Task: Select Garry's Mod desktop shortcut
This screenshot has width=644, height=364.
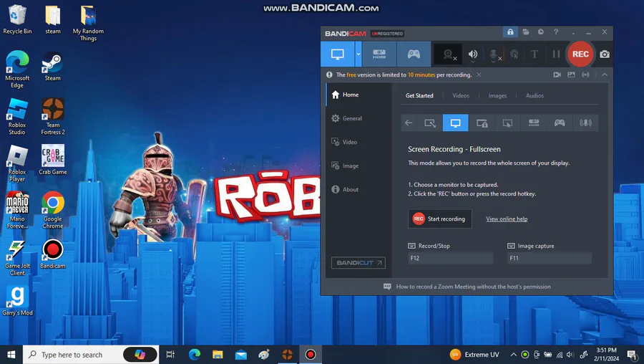Action: pyautogui.click(x=17, y=301)
